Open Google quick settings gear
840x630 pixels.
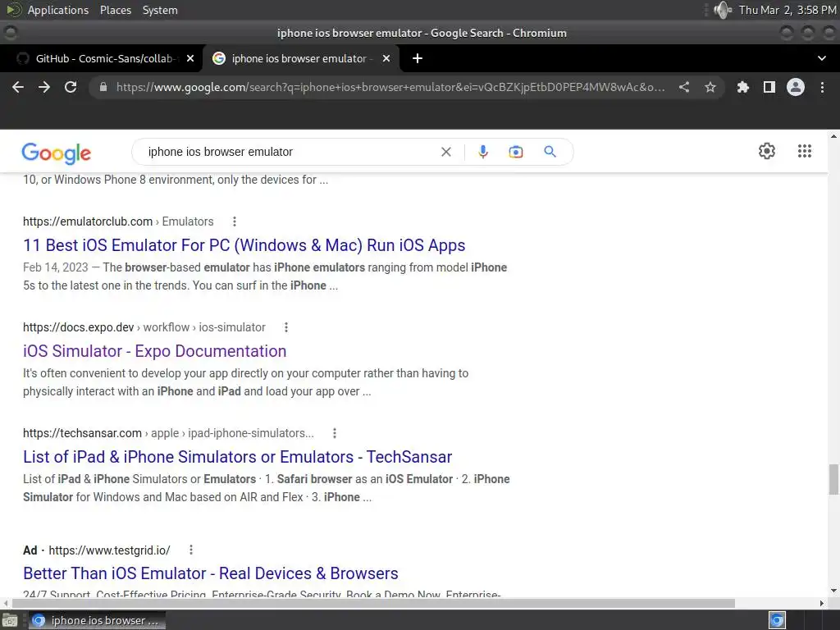click(x=767, y=151)
